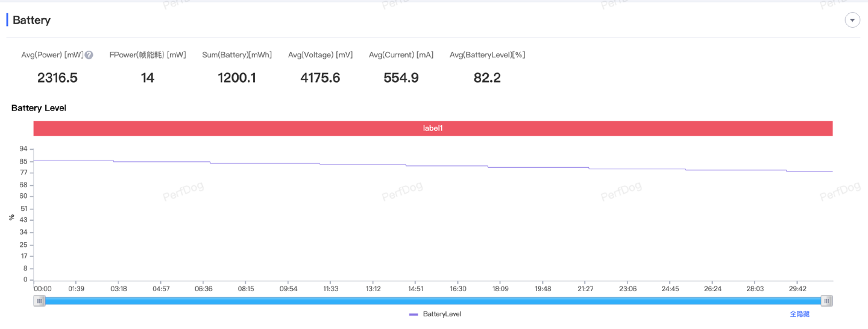Click the Battery section heading
This screenshot has height=329, width=868.
(31, 21)
